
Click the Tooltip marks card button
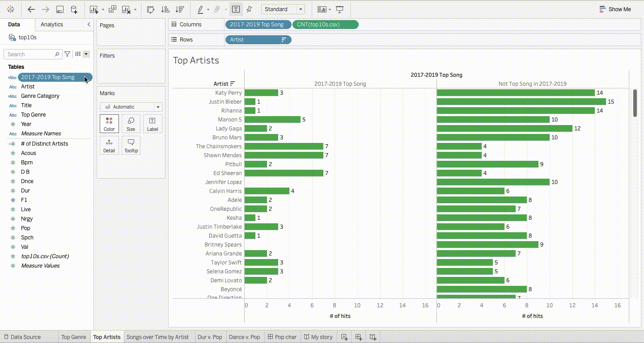pyautogui.click(x=131, y=145)
